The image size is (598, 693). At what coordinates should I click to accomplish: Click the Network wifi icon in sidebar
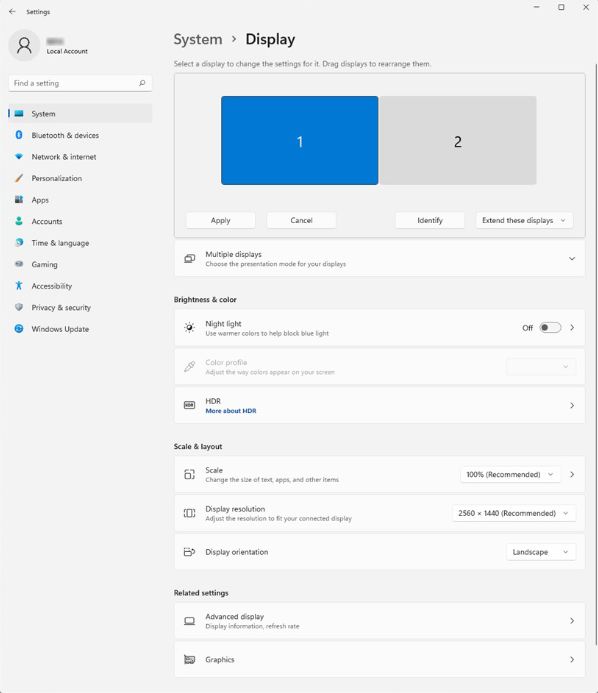pos(19,156)
